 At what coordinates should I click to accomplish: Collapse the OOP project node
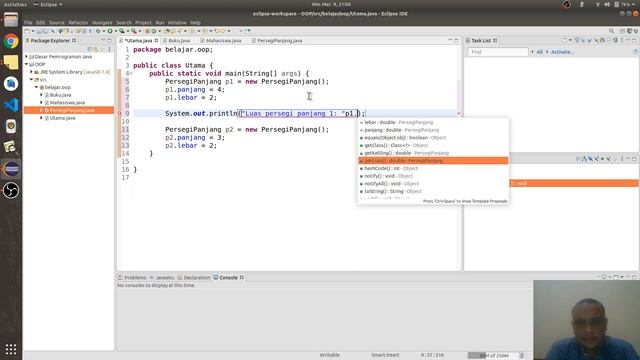(x=27, y=64)
